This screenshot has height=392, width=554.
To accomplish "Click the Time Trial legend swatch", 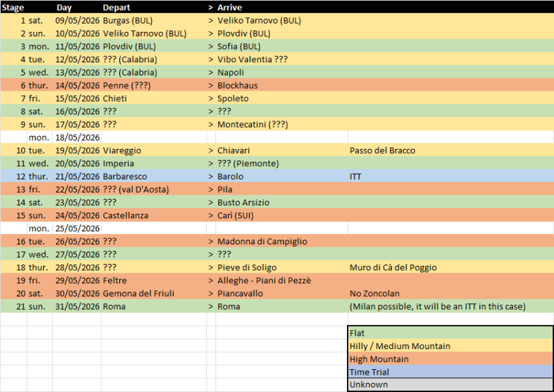I will [450, 372].
